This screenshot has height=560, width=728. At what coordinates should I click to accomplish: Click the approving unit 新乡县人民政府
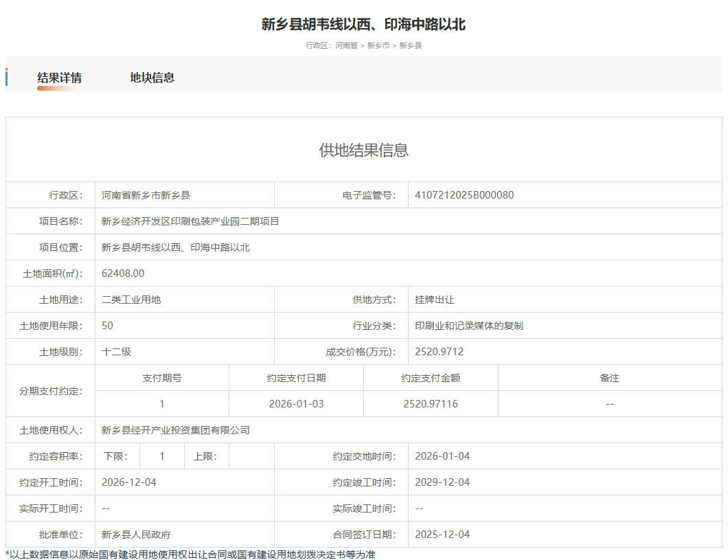(136, 535)
